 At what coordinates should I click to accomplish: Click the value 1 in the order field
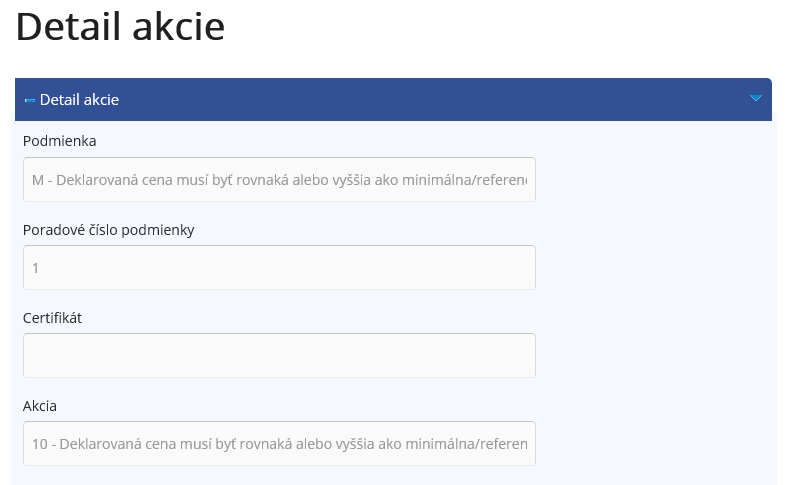point(35,268)
